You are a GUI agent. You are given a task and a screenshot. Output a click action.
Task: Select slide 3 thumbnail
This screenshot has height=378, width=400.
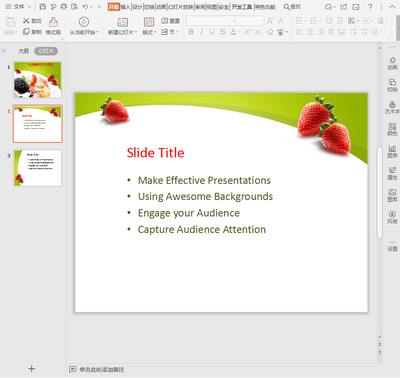(38, 168)
